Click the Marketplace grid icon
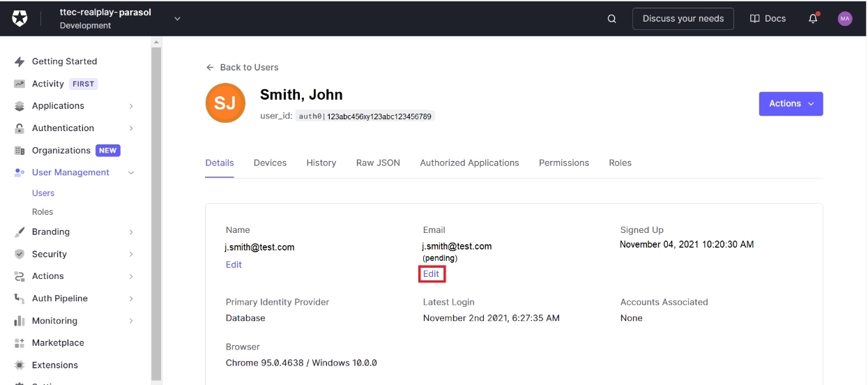The height and width of the screenshot is (385, 868). coord(20,343)
